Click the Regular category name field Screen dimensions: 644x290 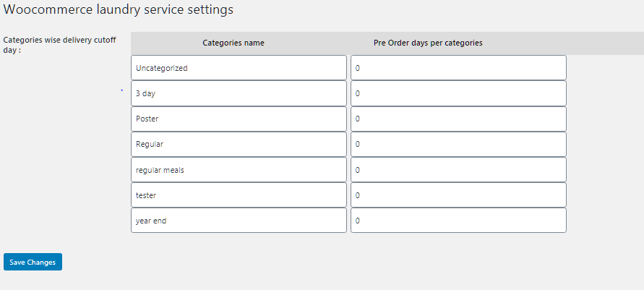239,144
